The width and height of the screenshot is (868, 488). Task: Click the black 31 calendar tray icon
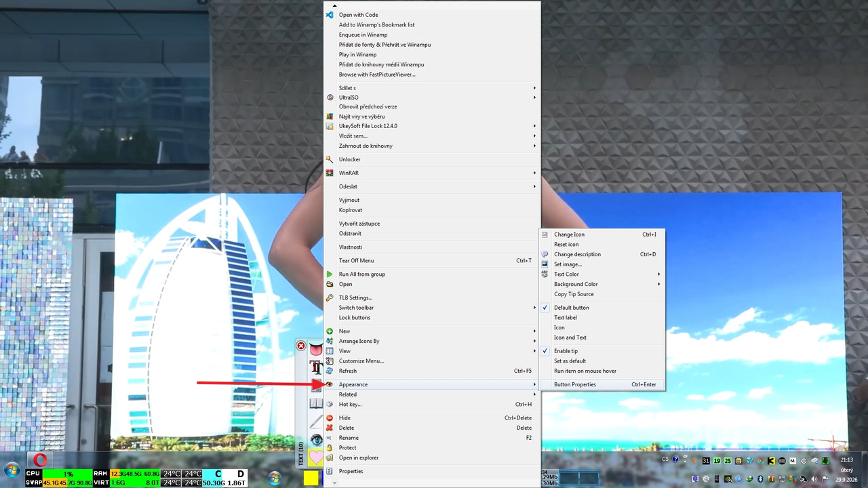[x=706, y=461]
